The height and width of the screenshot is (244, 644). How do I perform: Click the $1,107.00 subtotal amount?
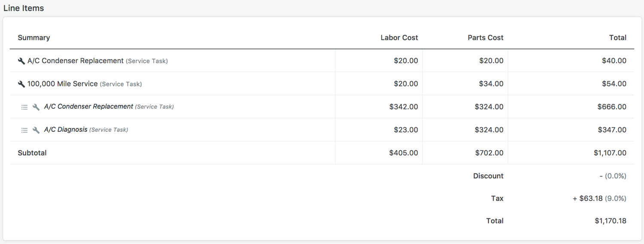tap(610, 153)
